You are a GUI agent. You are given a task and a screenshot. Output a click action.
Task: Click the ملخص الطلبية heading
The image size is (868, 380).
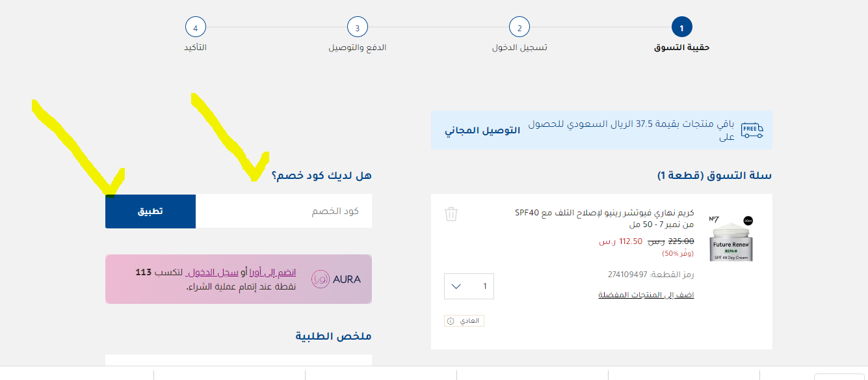point(334,336)
